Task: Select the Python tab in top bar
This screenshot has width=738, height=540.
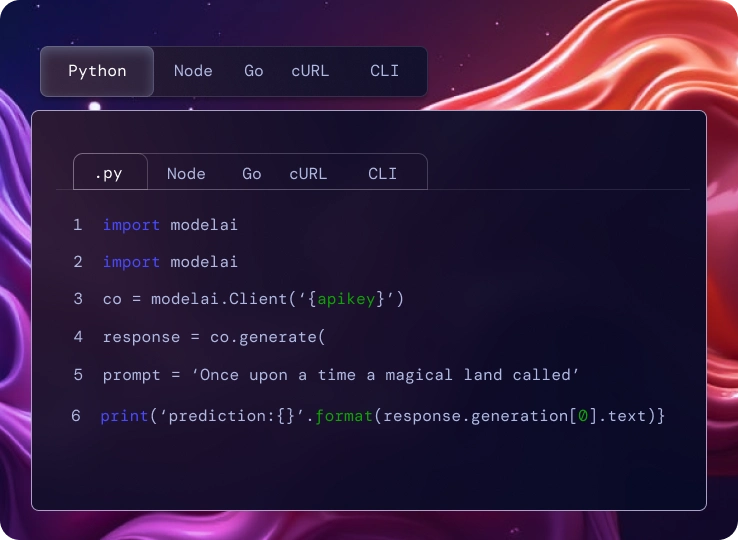Action: (97, 71)
